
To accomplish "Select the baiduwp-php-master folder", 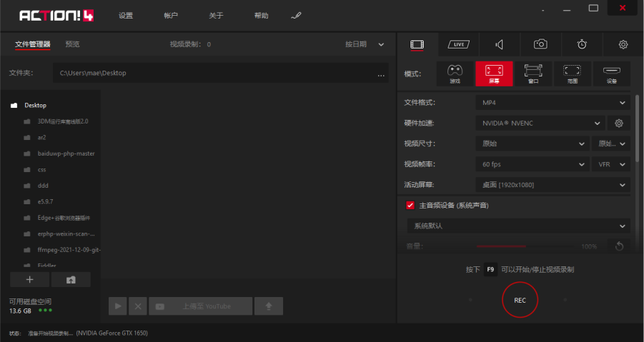I will pyautogui.click(x=66, y=154).
